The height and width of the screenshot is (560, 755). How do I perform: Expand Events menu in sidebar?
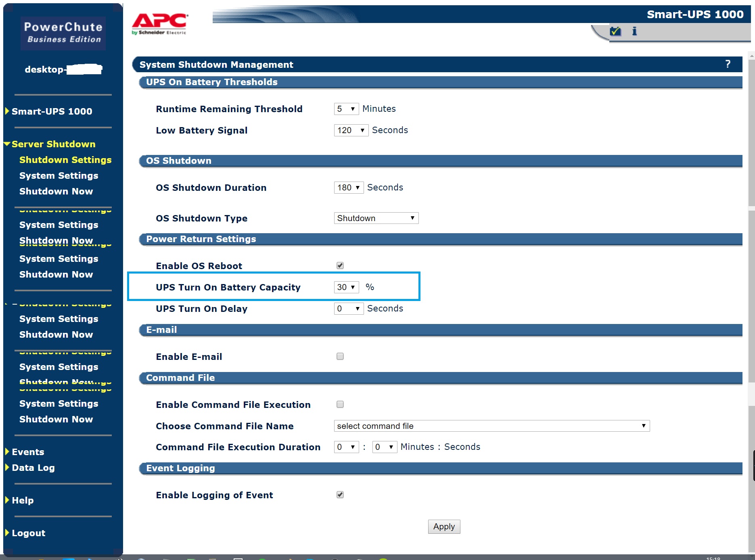(x=25, y=452)
